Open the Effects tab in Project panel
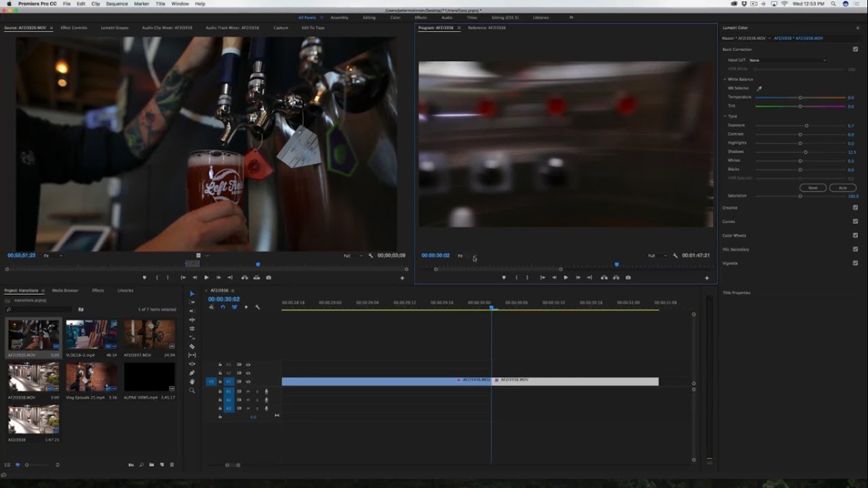The height and width of the screenshot is (488, 868). pyautogui.click(x=98, y=290)
